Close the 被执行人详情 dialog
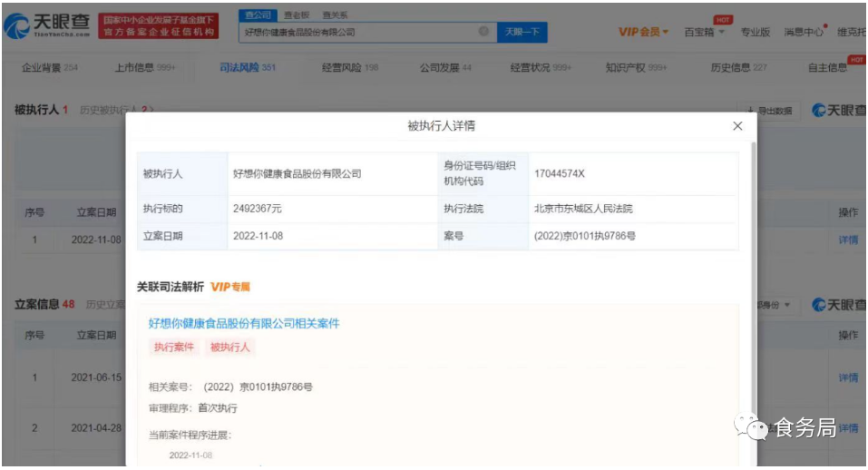This screenshot has height=470, width=868. 737,126
